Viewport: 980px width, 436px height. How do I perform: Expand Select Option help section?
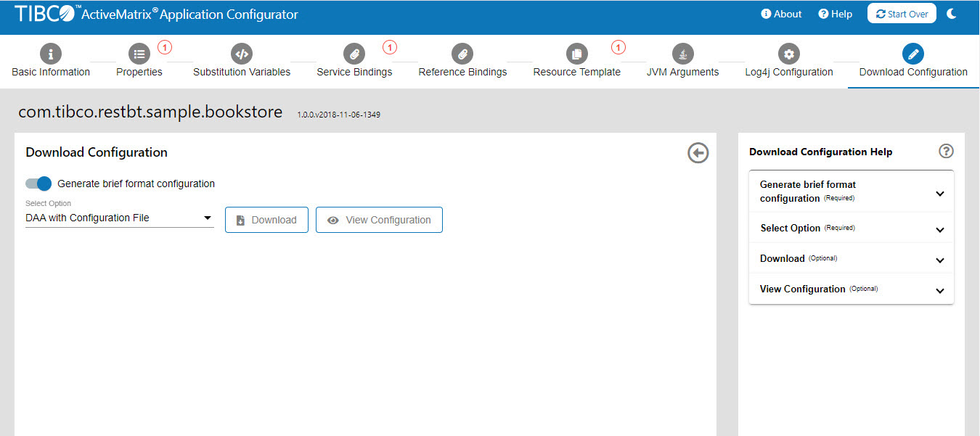tap(852, 228)
